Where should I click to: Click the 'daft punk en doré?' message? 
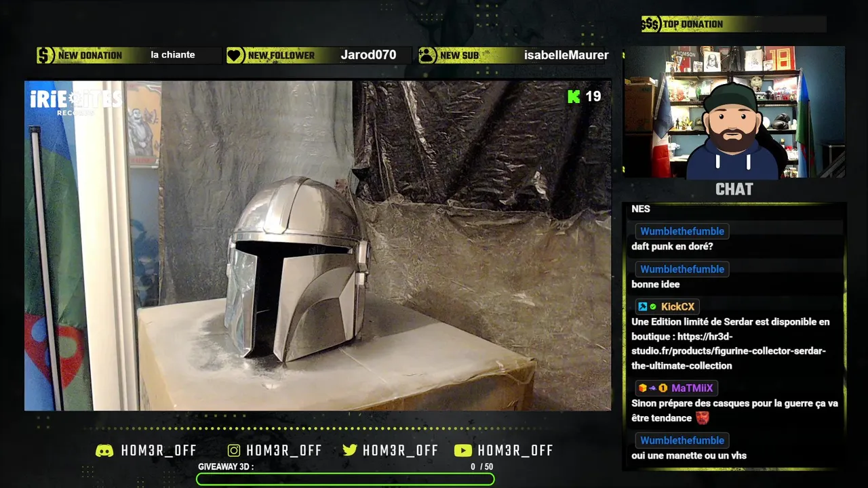pos(672,247)
